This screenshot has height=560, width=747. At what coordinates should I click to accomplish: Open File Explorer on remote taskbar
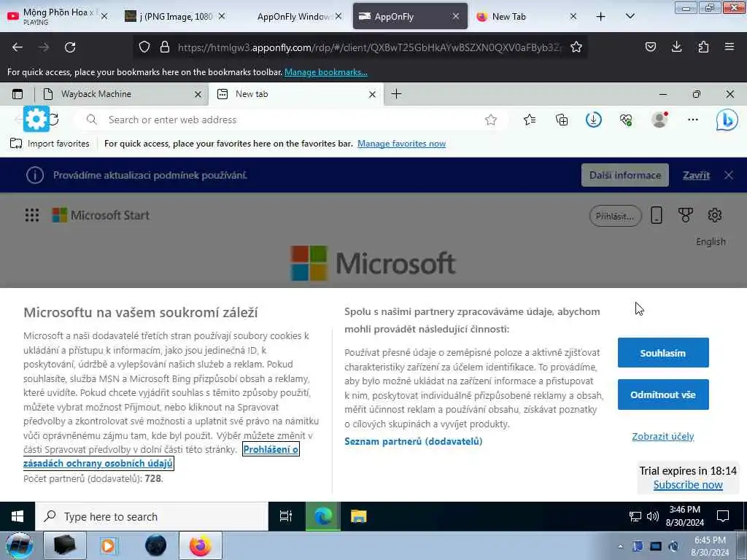[359, 516]
